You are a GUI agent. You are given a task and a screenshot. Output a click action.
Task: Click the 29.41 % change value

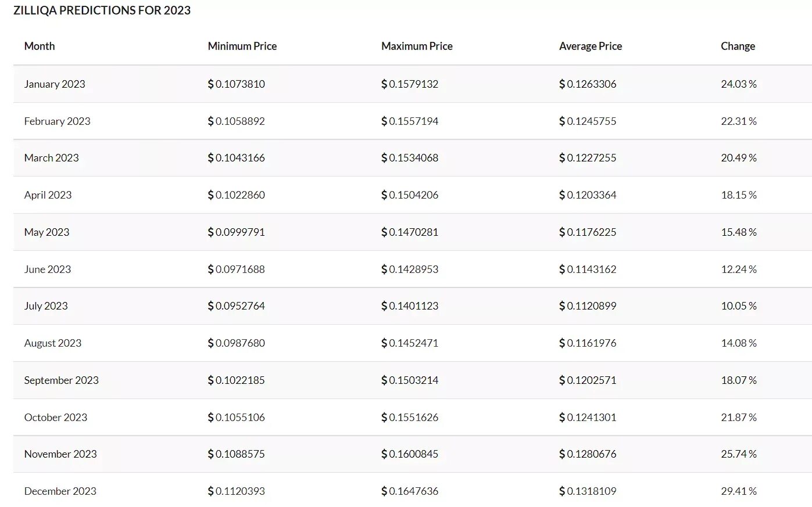tap(738, 491)
